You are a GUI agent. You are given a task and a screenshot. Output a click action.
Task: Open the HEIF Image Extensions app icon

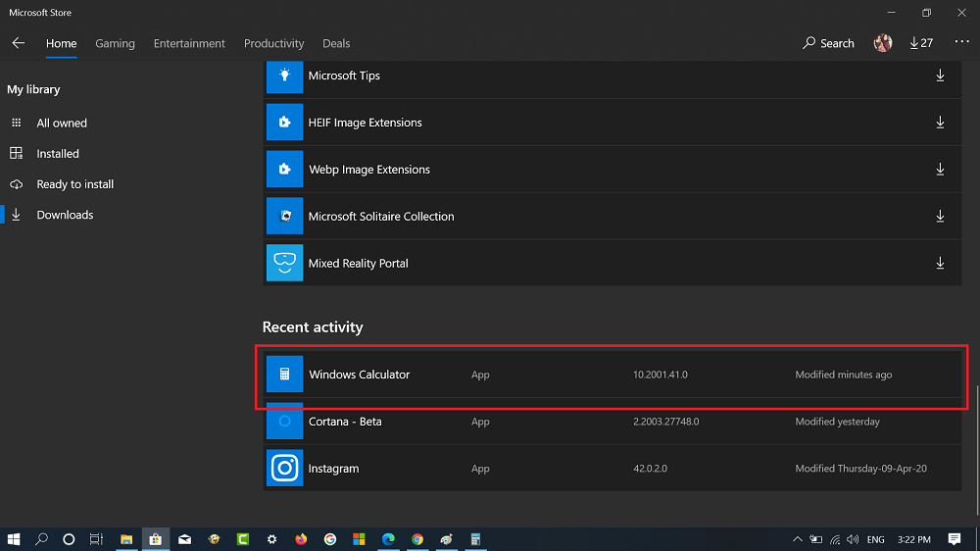pos(284,122)
